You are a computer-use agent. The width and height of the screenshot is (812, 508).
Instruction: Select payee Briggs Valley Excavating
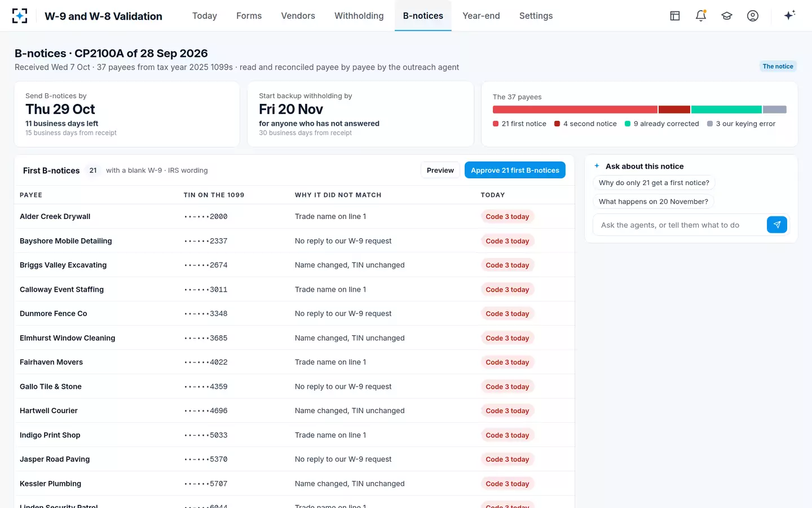[63, 265]
